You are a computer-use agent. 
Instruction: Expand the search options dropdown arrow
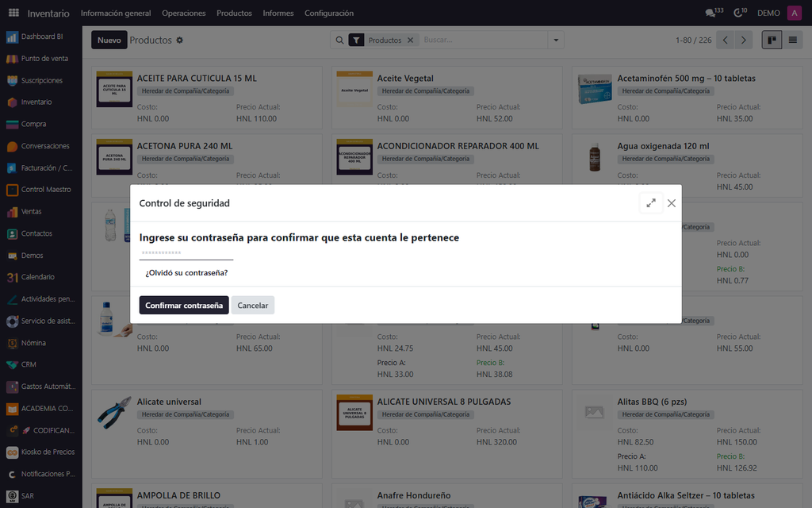pos(556,40)
